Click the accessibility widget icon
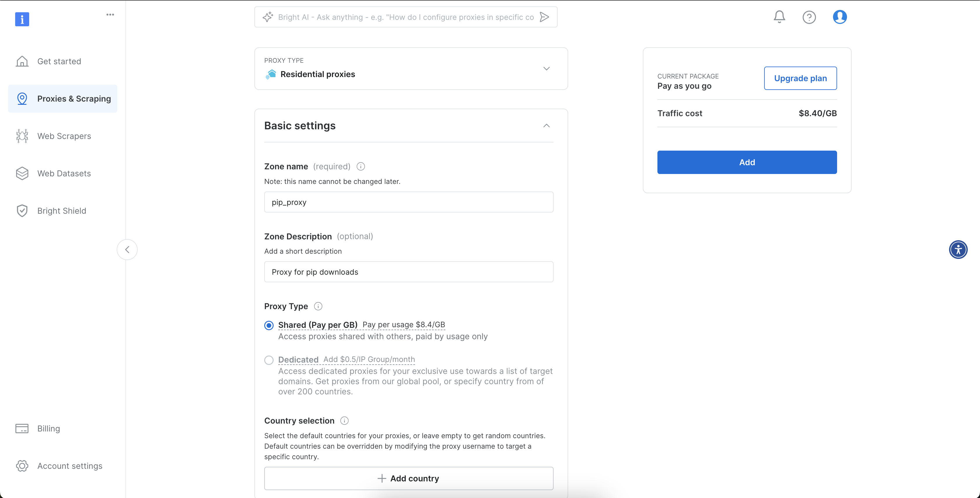Image resolution: width=980 pixels, height=498 pixels. point(958,250)
